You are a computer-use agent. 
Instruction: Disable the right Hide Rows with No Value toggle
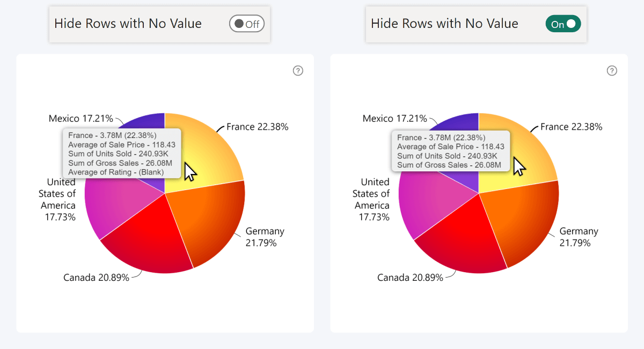(563, 24)
